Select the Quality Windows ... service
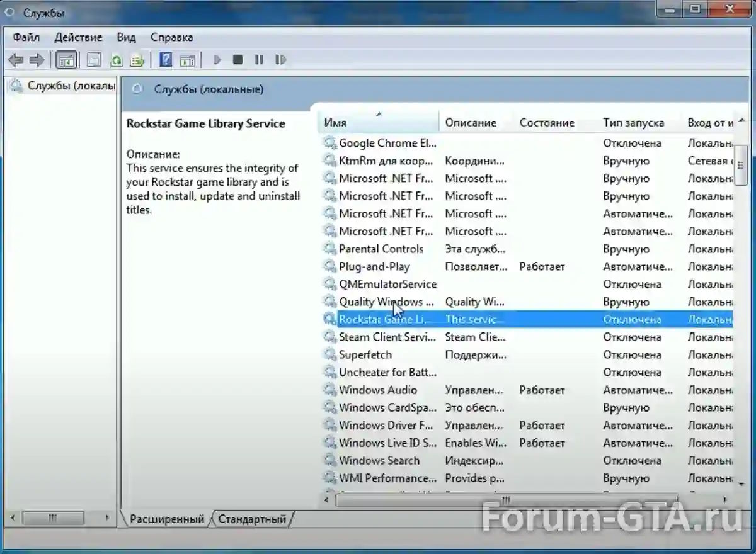The image size is (756, 554). [386, 302]
